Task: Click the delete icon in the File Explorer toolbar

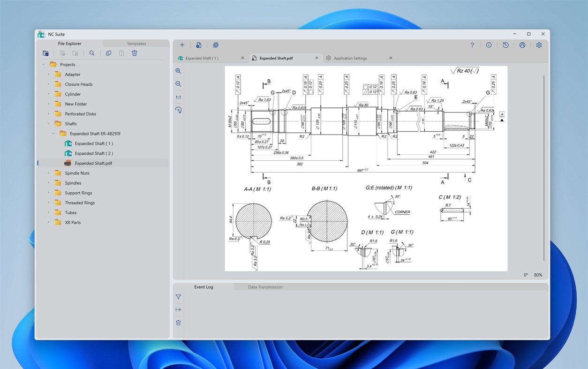Action: tap(135, 53)
